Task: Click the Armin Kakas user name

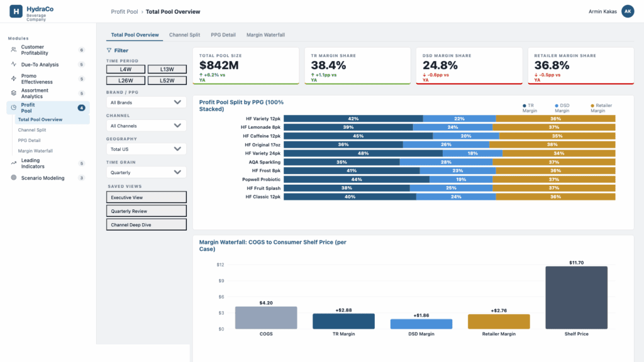Action: (x=602, y=11)
